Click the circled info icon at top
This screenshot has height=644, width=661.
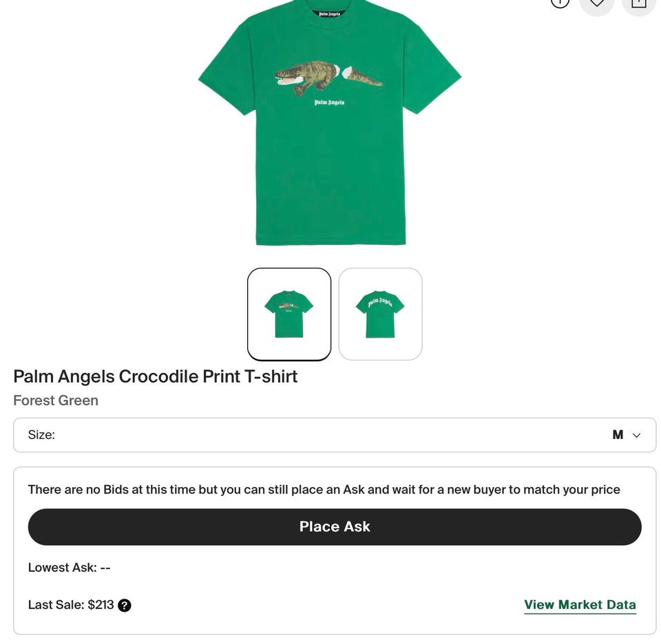click(560, 2)
